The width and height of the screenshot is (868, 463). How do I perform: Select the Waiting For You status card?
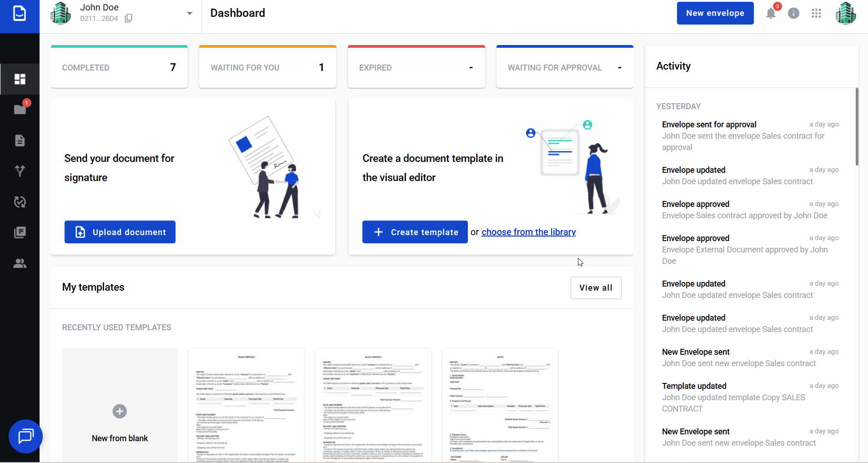click(267, 67)
